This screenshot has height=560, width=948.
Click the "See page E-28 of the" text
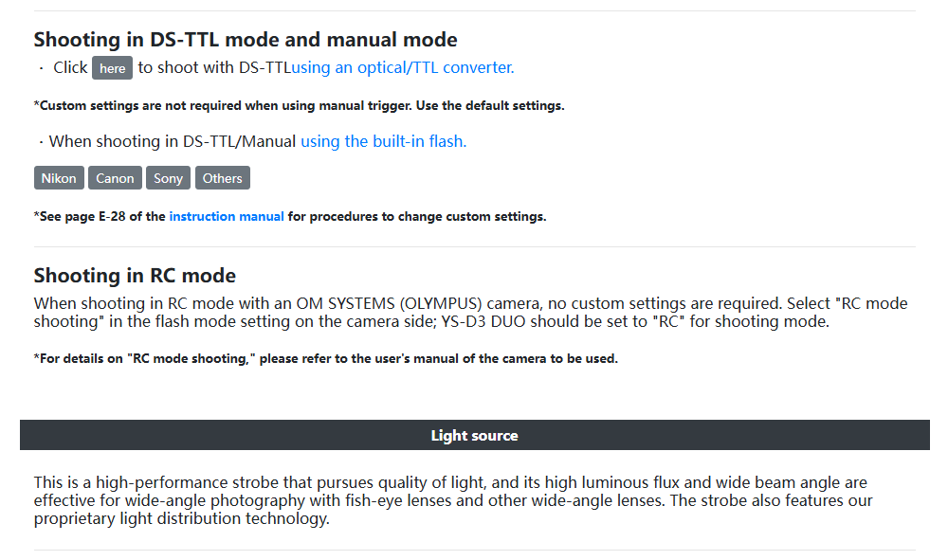pos(100,216)
